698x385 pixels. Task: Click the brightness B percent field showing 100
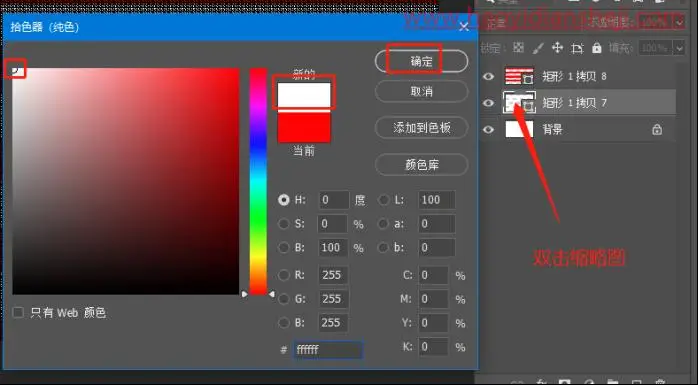click(333, 247)
